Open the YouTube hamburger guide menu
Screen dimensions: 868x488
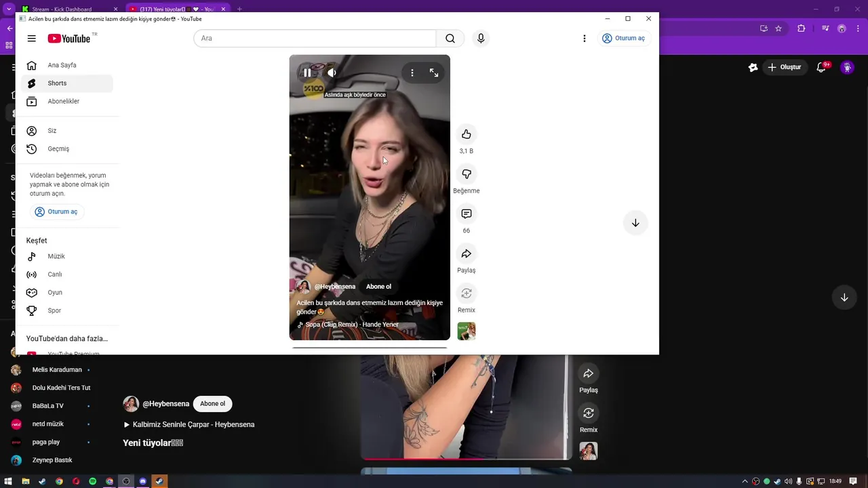pyautogui.click(x=31, y=39)
